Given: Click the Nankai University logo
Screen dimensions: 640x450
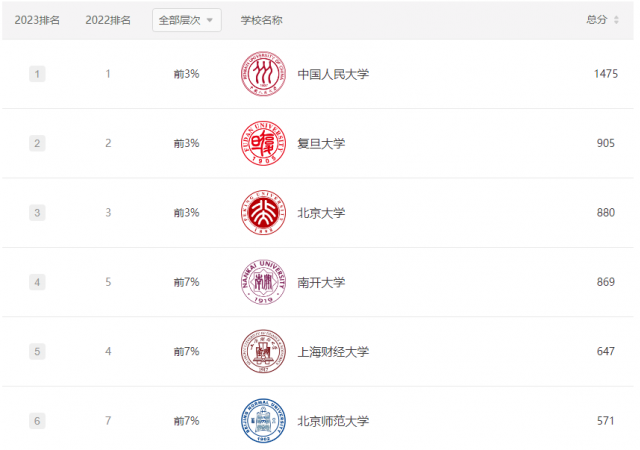Looking at the screenshot, I should [263, 282].
